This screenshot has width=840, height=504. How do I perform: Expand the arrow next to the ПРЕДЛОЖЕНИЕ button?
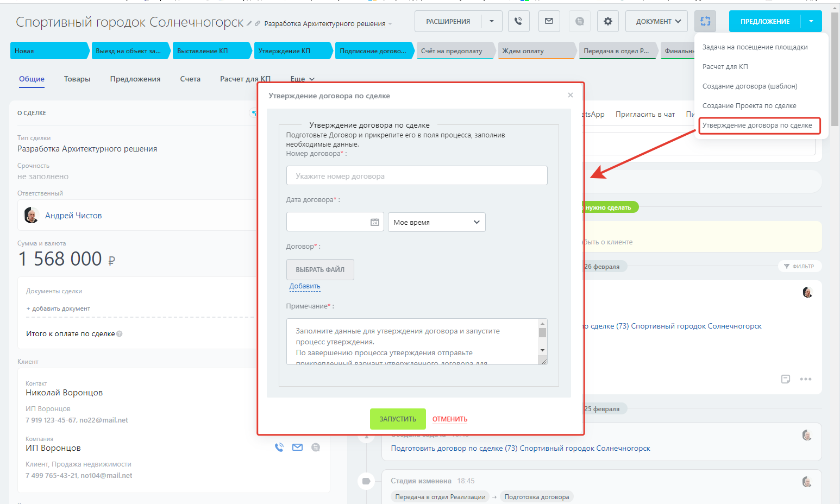point(811,21)
